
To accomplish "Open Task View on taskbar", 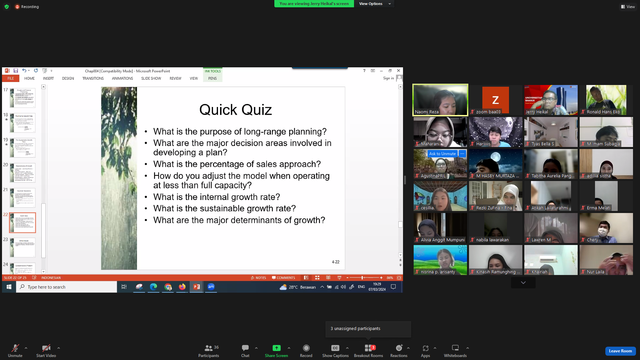I will (124, 287).
